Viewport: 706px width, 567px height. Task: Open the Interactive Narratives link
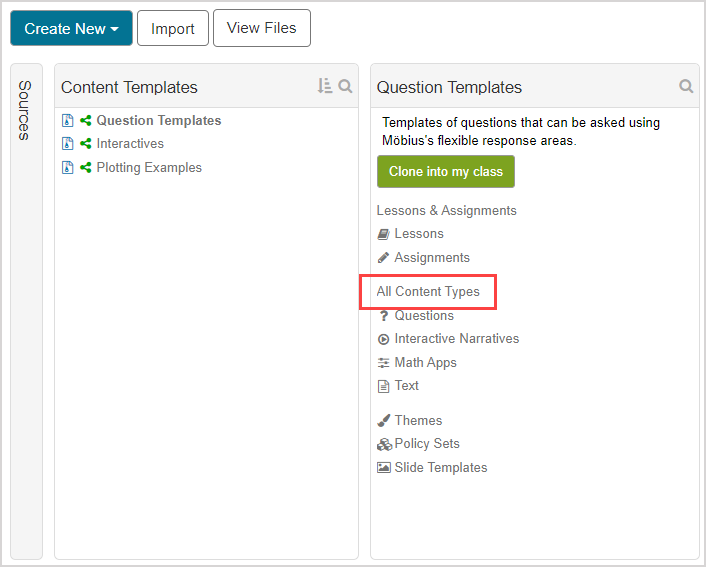(x=457, y=339)
